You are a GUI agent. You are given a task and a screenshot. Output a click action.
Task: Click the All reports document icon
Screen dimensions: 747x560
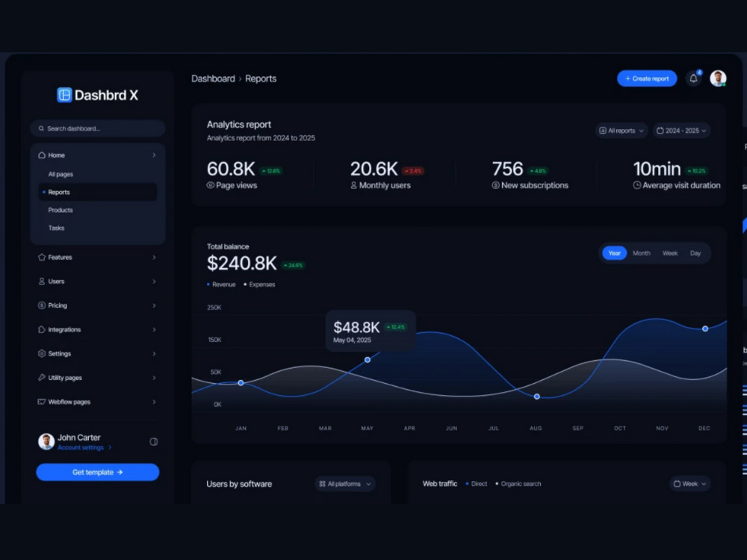[x=603, y=131]
